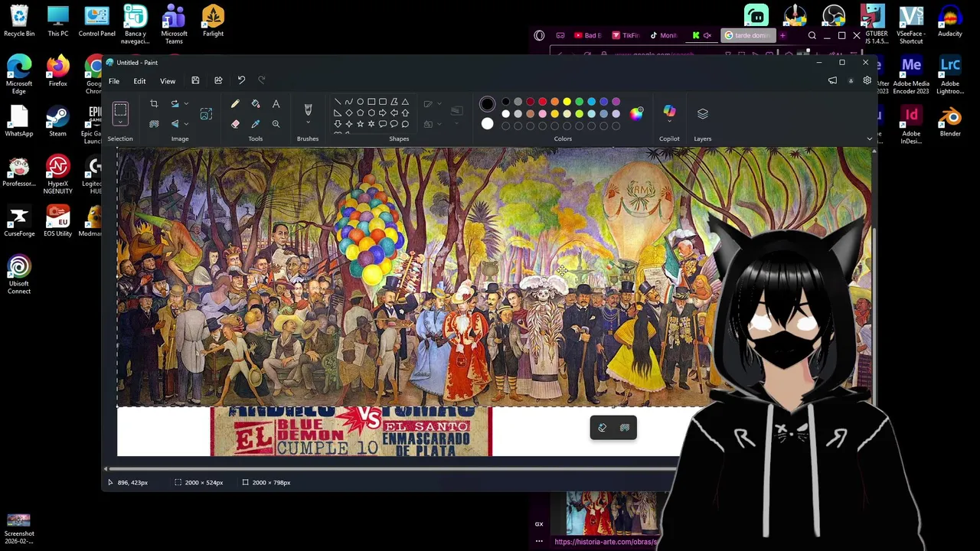Click the Share icon in Paint
The image size is (980, 551).
point(218,80)
